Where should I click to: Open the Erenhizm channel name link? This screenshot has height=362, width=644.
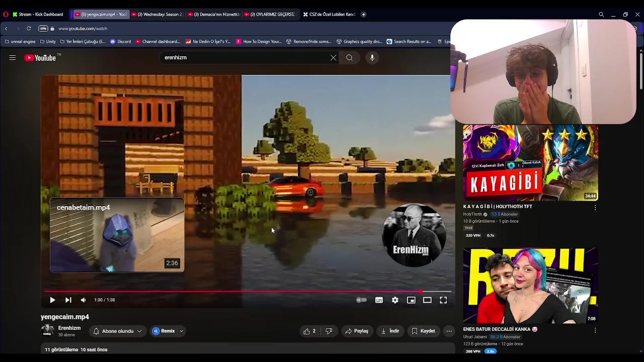tap(69, 328)
